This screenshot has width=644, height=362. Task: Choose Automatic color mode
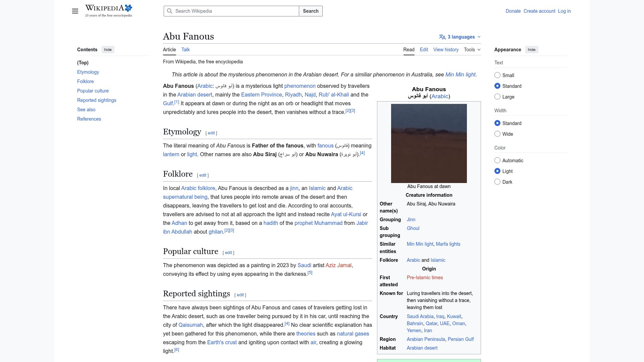coord(497,161)
